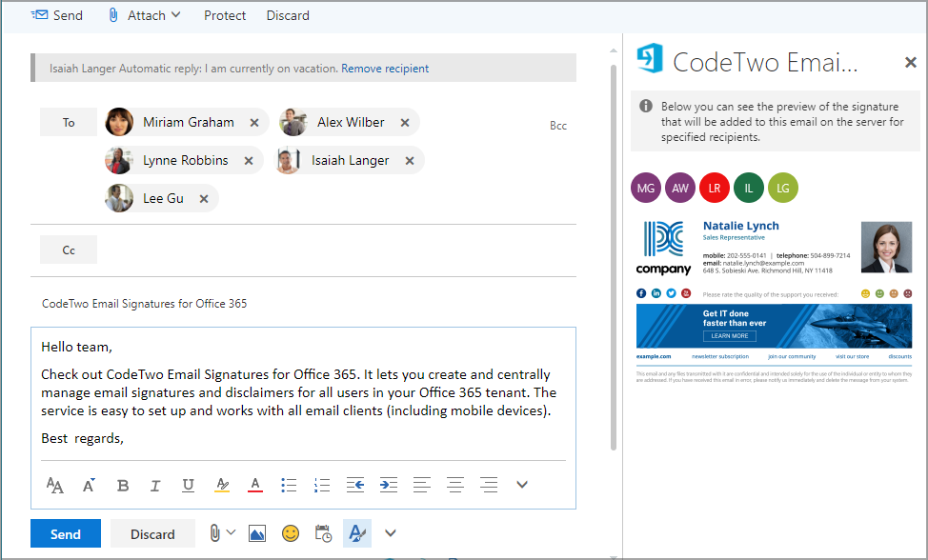Expand more compose actions chevron
Viewport: 928px width, 560px height.
390,532
